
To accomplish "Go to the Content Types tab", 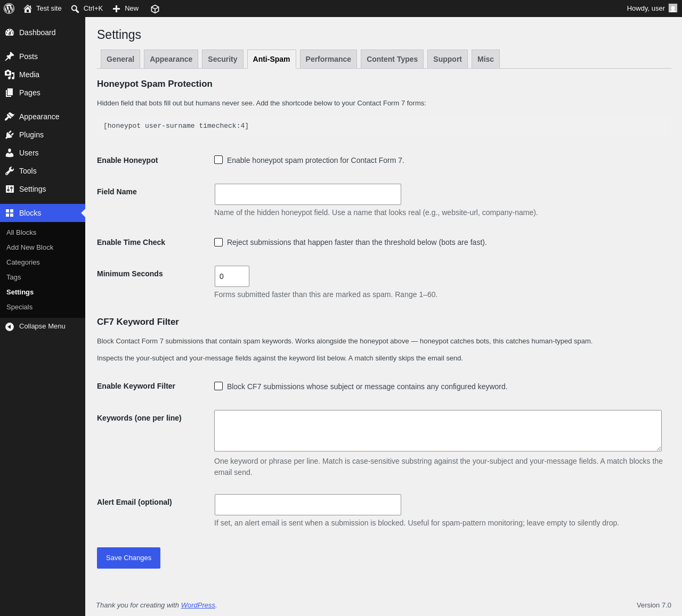I will pyautogui.click(x=392, y=59).
